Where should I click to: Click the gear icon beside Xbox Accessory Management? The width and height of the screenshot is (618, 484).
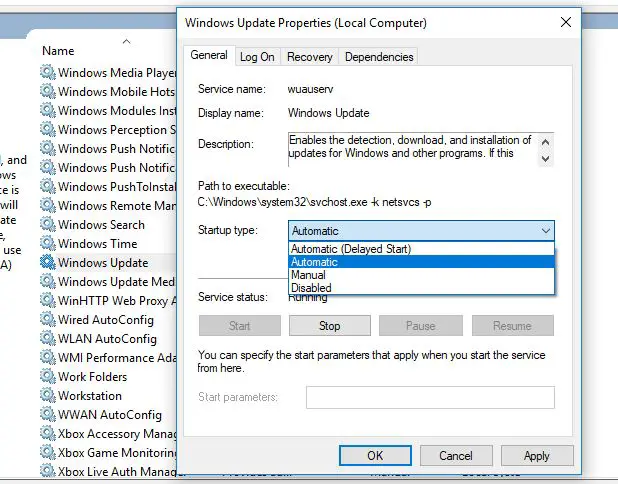(48, 433)
